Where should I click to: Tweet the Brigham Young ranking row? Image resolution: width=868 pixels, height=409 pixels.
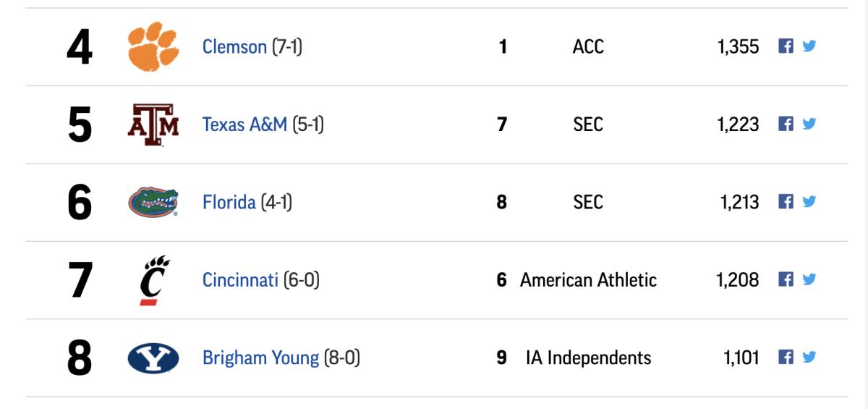809,357
